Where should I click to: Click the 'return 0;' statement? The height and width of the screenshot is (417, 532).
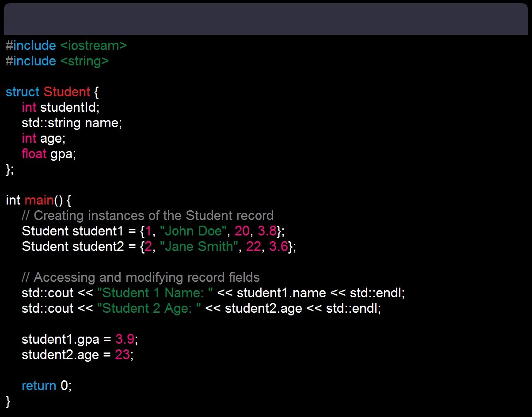pos(46,386)
